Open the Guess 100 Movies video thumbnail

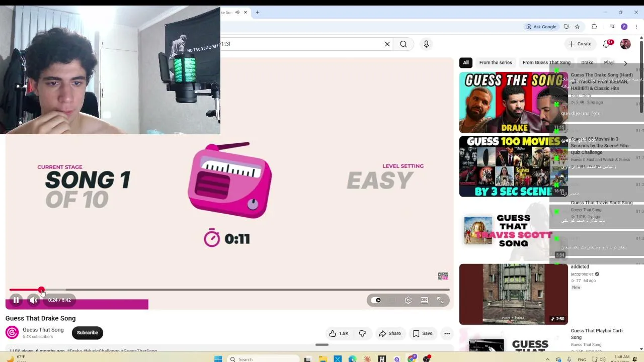pos(513,166)
